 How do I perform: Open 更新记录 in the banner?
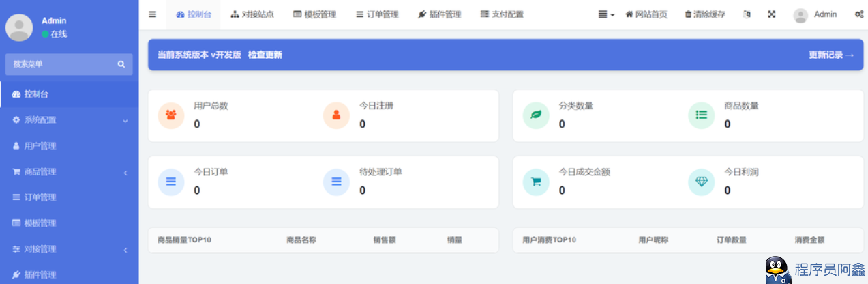click(x=831, y=55)
